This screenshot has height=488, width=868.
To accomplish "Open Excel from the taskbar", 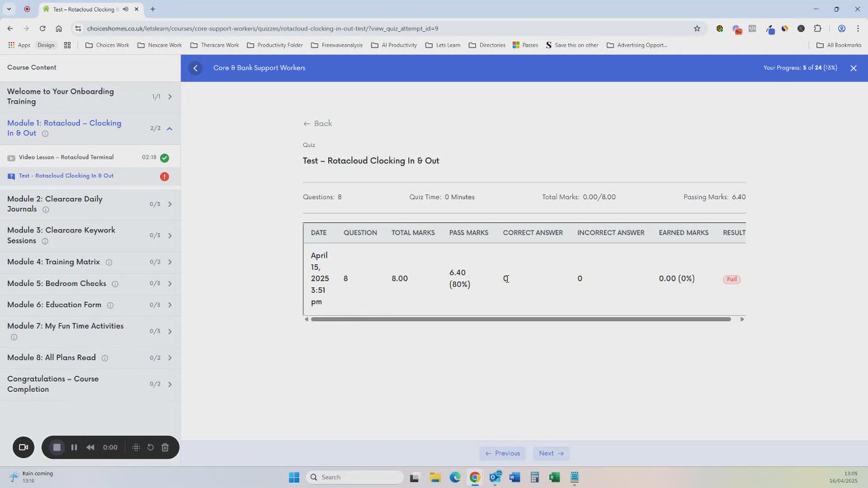I will click(x=554, y=477).
